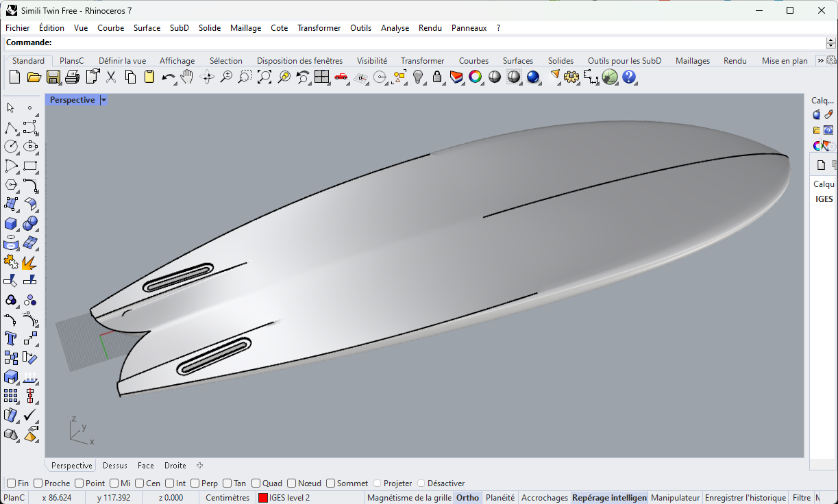838x504 pixels.
Task: Click the padlock Lock objects icon
Action: coord(437,77)
